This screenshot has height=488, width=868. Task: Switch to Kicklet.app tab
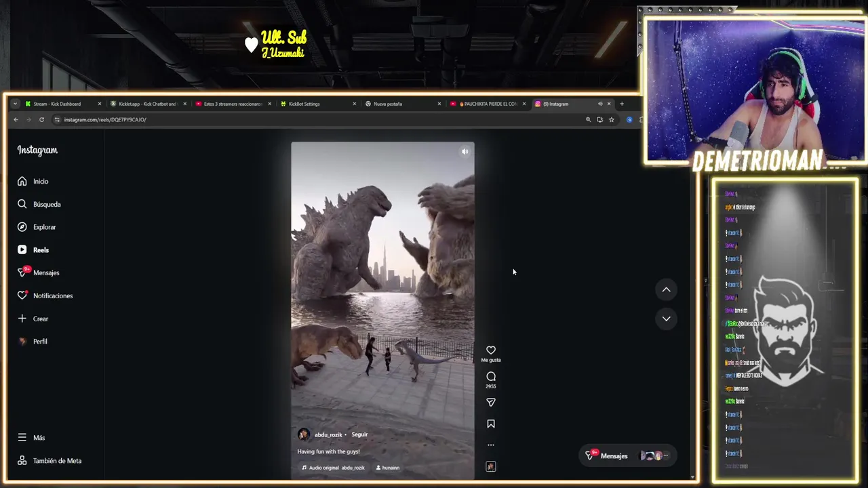(x=147, y=104)
